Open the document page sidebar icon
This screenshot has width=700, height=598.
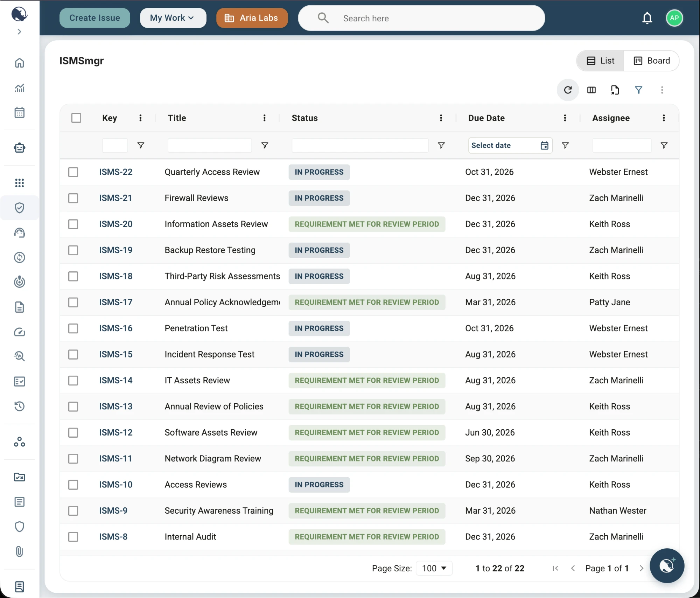[x=20, y=307]
